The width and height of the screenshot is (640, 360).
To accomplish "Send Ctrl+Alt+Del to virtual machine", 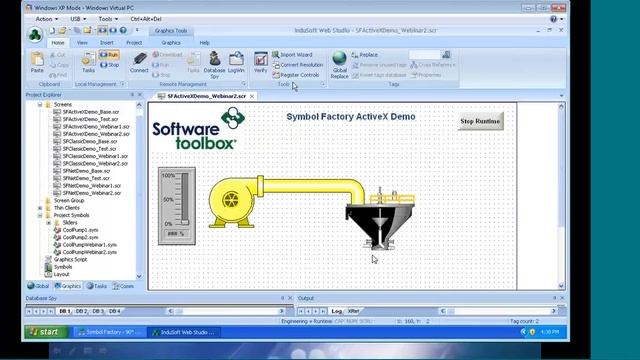I will [146, 19].
